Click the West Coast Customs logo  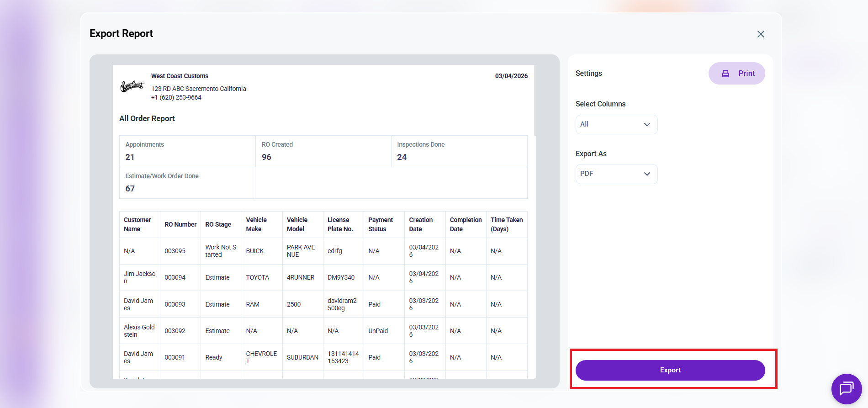pos(132,86)
